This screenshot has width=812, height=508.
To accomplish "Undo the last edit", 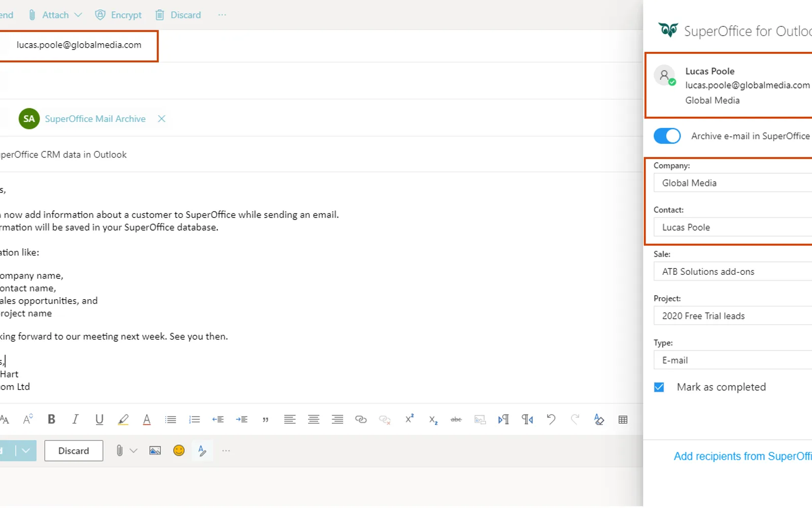I will tap(551, 420).
